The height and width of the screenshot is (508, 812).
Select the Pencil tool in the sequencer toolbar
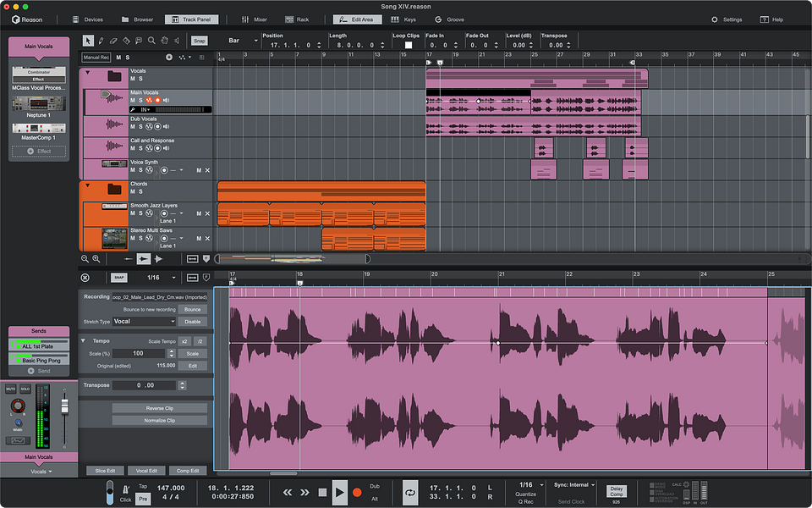(x=101, y=41)
